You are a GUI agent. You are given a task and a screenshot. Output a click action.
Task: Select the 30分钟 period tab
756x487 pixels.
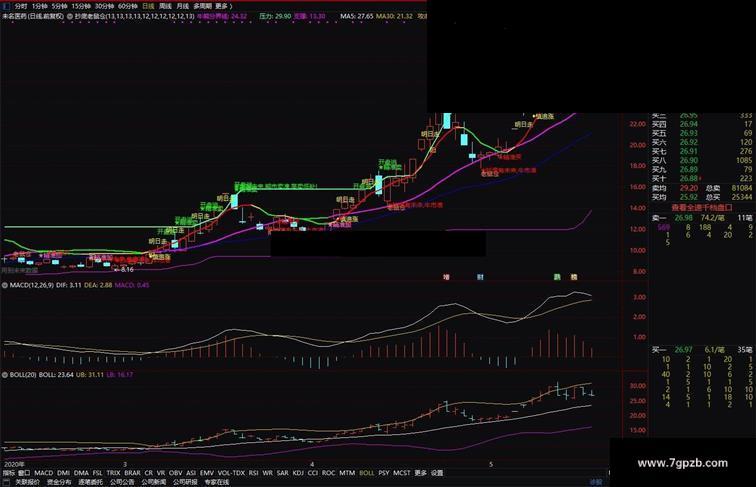(x=104, y=6)
